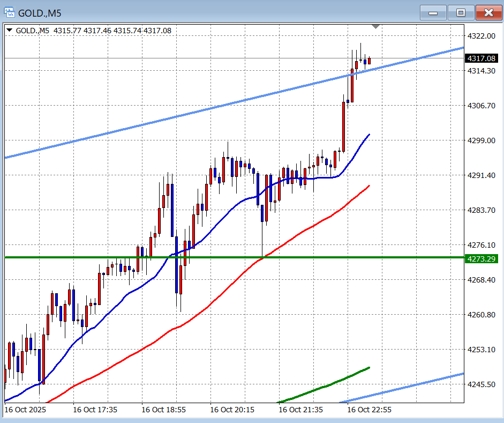This screenshot has width=504, height=423.
Task: Click the gray chart shift triangle marker
Action: pyautogui.click(x=376, y=26)
